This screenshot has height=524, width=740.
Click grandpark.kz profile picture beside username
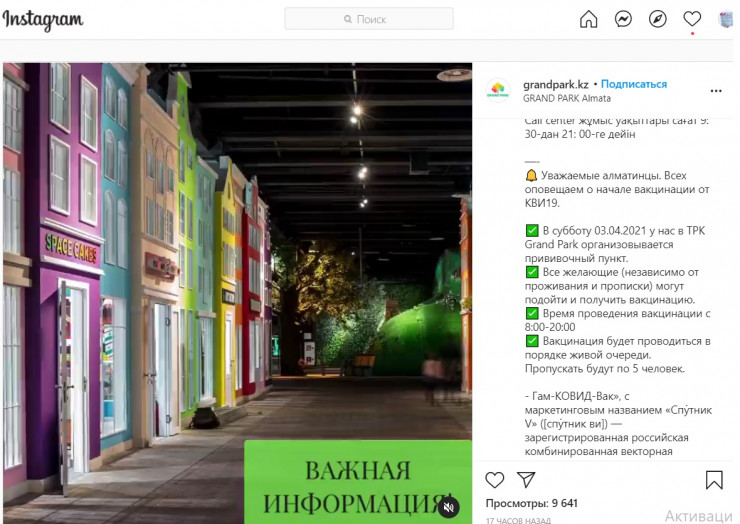[498, 91]
